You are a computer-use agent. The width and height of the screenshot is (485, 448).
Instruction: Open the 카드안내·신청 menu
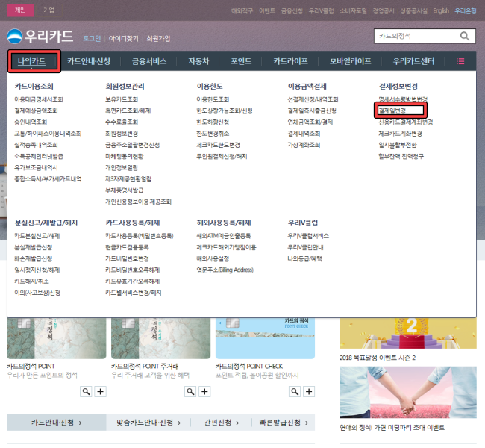[x=89, y=61]
